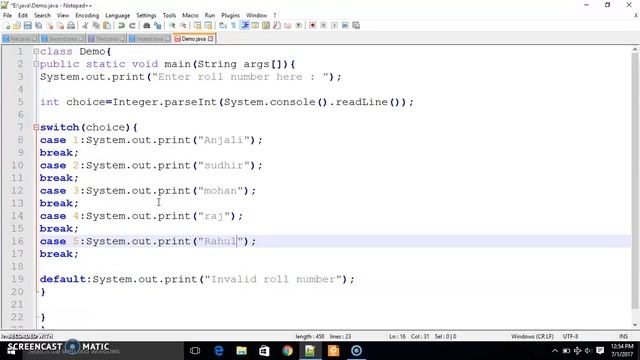The width and height of the screenshot is (640, 360).
Task: Collapse the class Demo fold marker
Action: (x=36, y=51)
